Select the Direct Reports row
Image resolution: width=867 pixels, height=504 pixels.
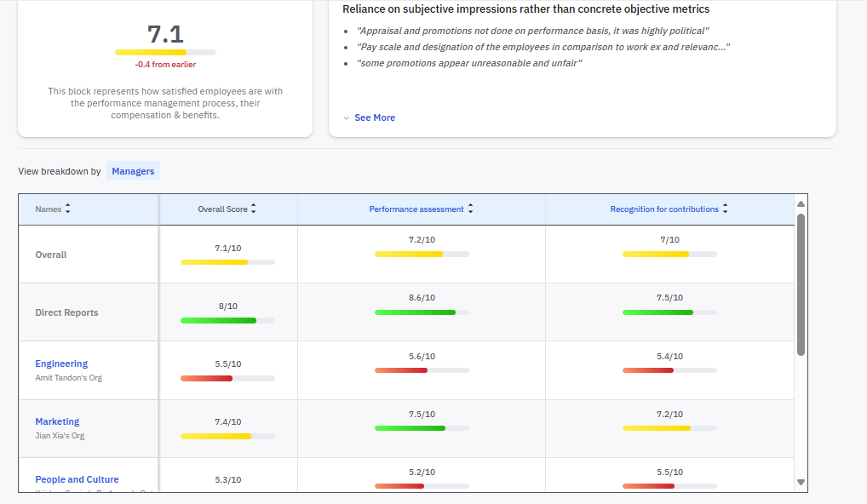tap(66, 312)
